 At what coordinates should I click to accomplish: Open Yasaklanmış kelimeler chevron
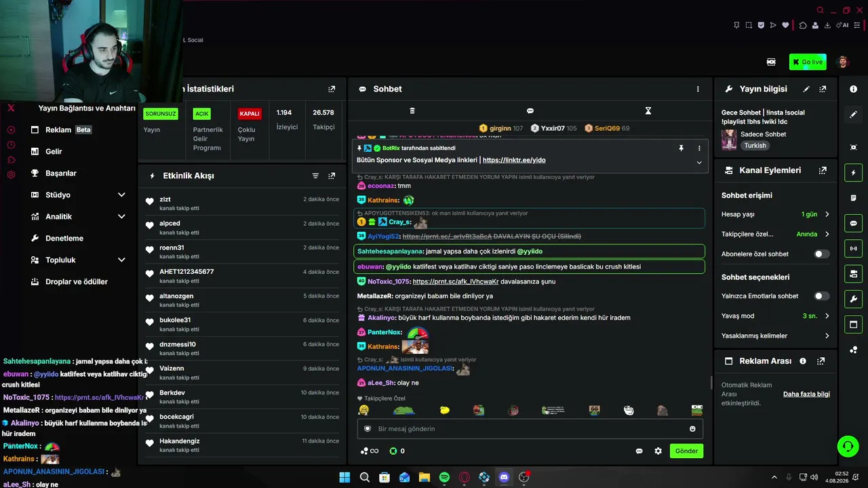[x=827, y=335]
